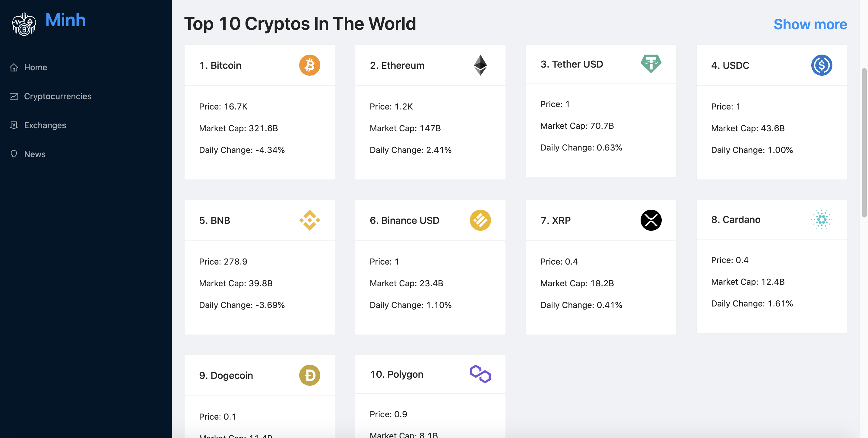
Task: Click the Dogecoin icon
Action: point(309,375)
